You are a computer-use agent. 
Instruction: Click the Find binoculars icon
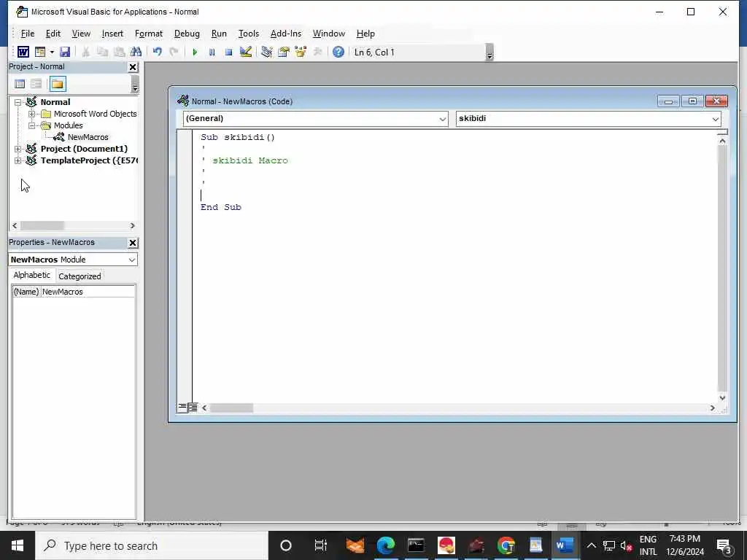tap(136, 52)
